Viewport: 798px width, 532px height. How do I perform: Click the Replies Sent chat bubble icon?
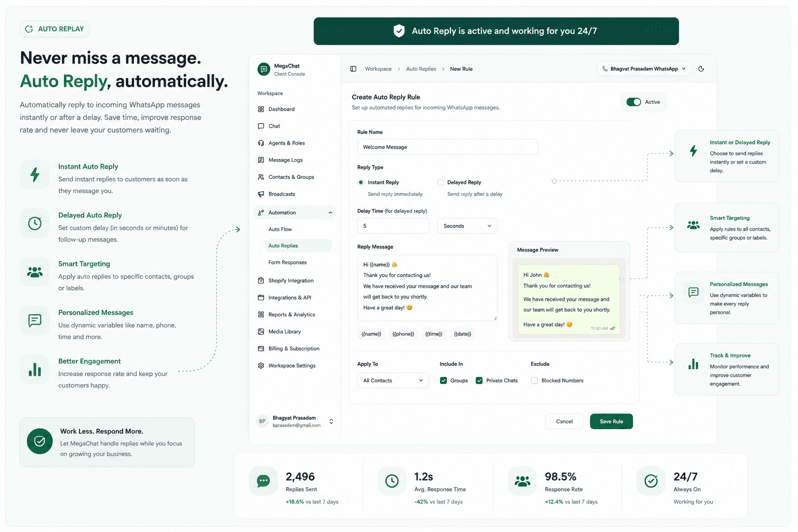(x=263, y=481)
